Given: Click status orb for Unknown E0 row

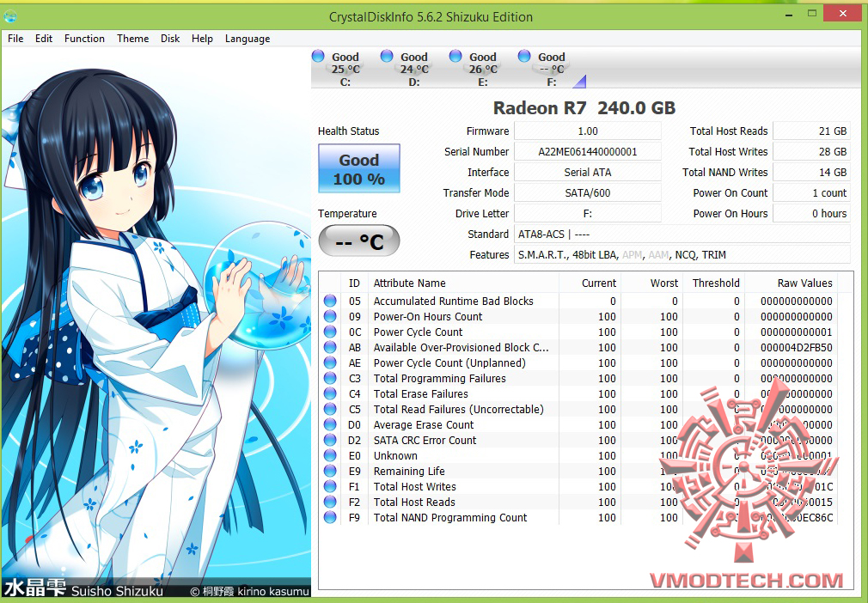Looking at the screenshot, I should tap(331, 455).
